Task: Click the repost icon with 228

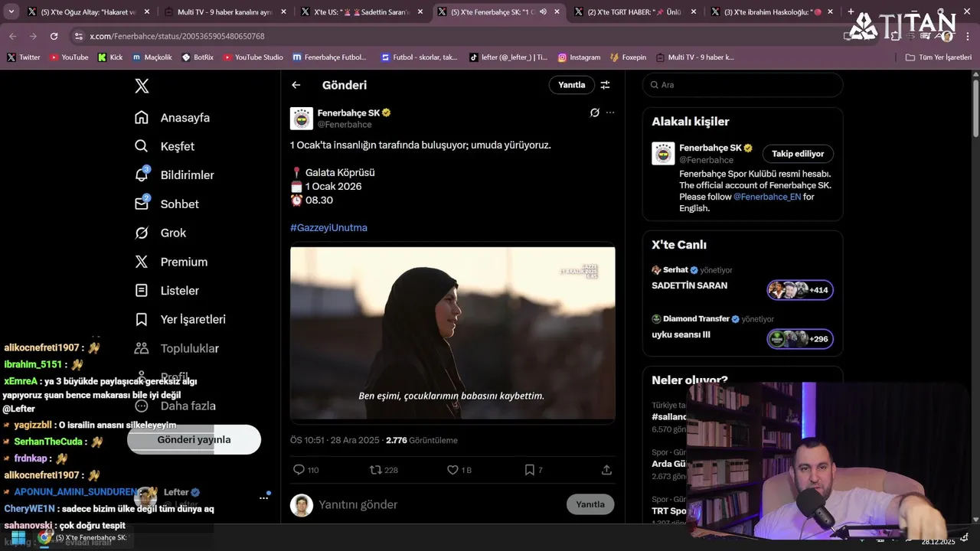Action: point(376,470)
